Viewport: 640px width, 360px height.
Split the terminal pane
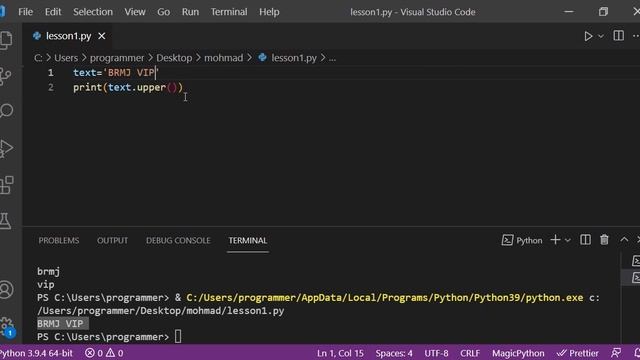coord(585,240)
